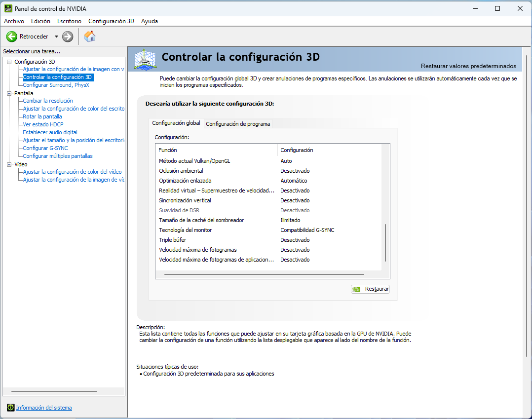Image resolution: width=532 pixels, height=419 pixels.
Task: Select the Oclusión ambiental row
Action: pyautogui.click(x=268, y=171)
